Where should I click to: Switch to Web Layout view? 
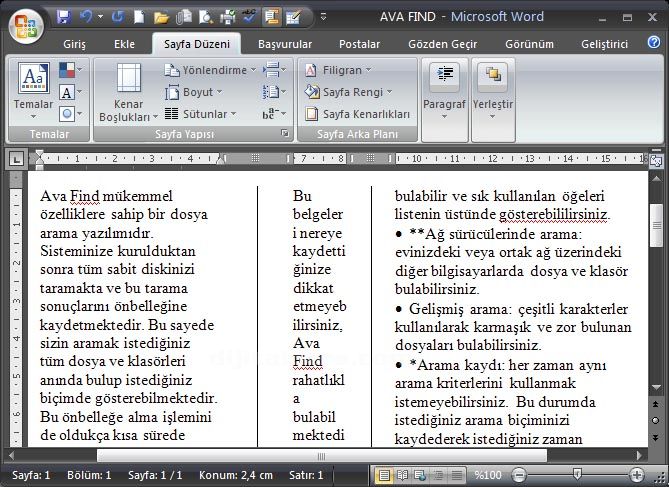point(420,475)
